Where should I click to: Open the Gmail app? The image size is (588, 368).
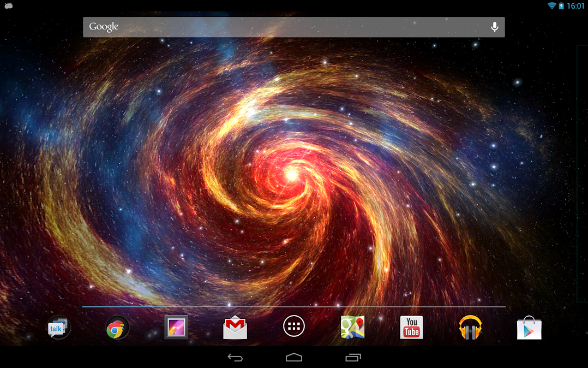(x=235, y=328)
